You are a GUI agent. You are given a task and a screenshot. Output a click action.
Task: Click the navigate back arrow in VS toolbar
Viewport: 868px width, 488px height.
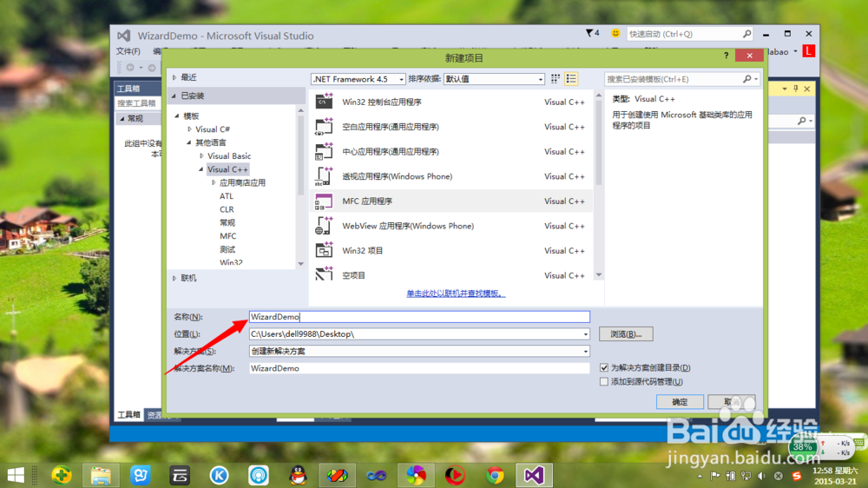pyautogui.click(x=130, y=68)
